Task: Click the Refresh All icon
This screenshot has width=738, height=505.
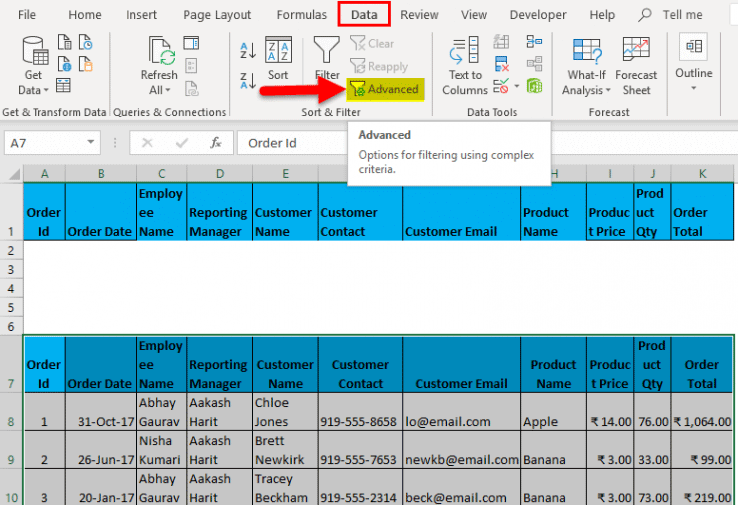Action: (x=161, y=50)
